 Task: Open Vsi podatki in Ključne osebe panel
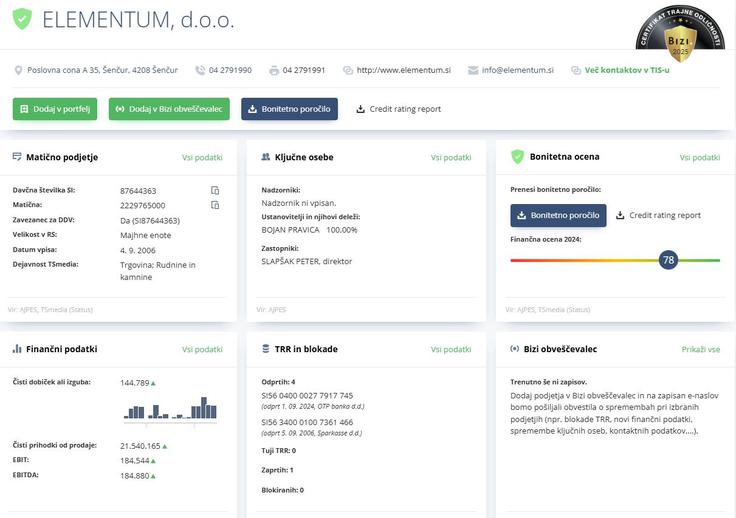pos(451,157)
